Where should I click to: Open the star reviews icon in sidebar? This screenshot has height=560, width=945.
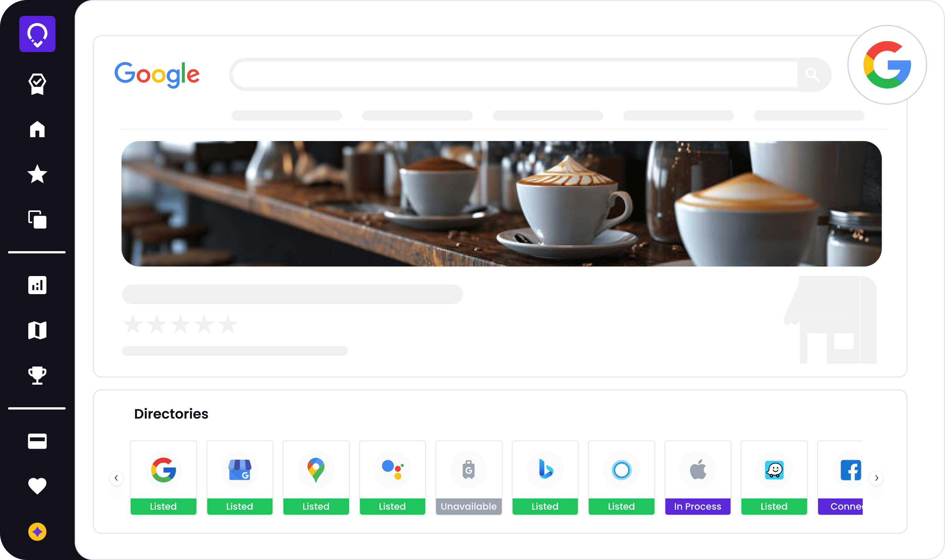(x=37, y=174)
